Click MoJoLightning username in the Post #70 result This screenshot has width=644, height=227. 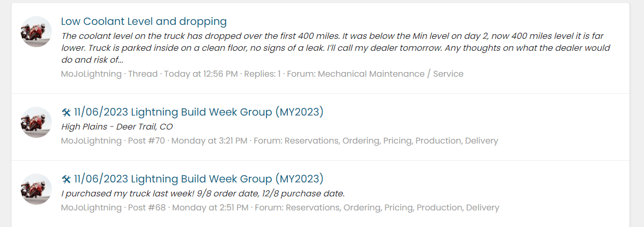pos(91,140)
